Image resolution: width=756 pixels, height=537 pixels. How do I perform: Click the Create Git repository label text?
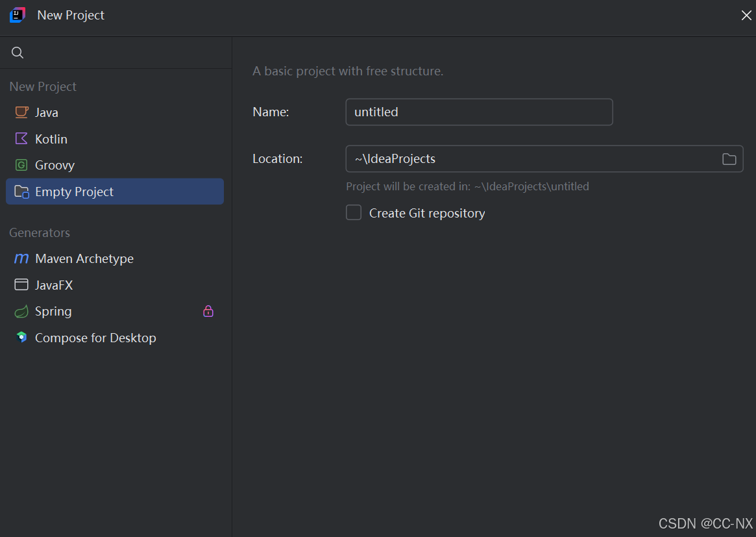[427, 213]
